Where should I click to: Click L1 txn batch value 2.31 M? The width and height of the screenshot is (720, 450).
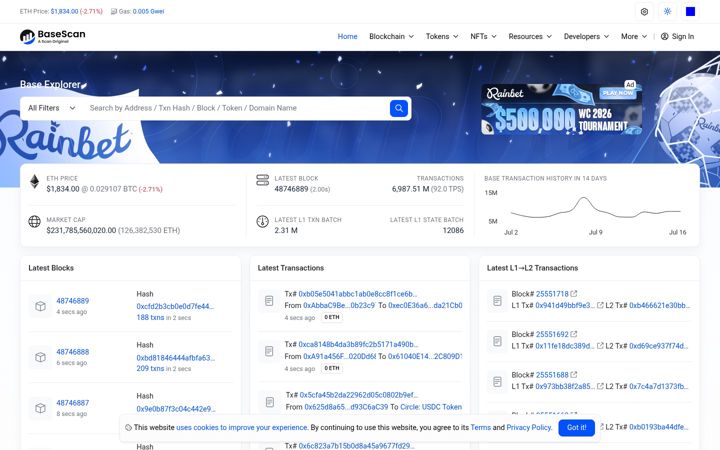[x=286, y=231]
